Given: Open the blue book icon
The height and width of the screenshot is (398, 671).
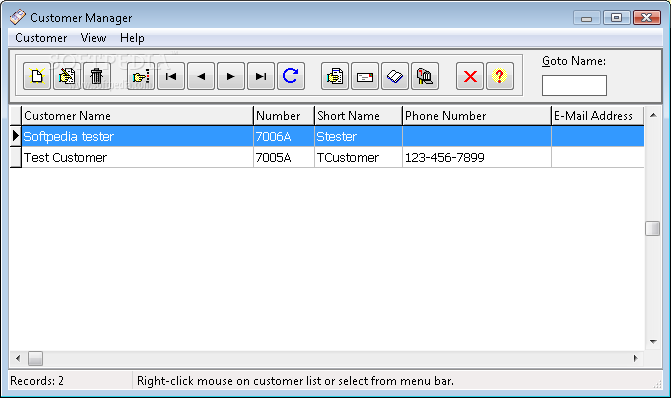Looking at the screenshot, I should pos(395,76).
